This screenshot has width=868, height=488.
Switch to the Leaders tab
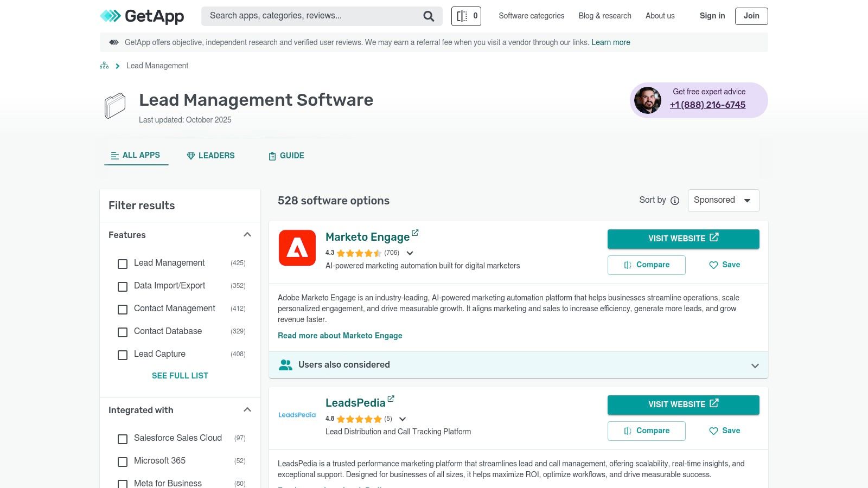[x=210, y=156]
